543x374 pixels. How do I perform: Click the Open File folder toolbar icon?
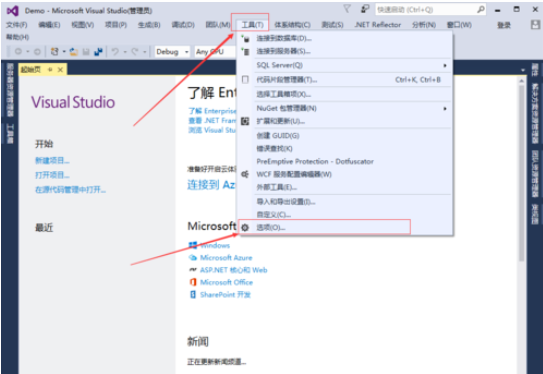[73, 52]
